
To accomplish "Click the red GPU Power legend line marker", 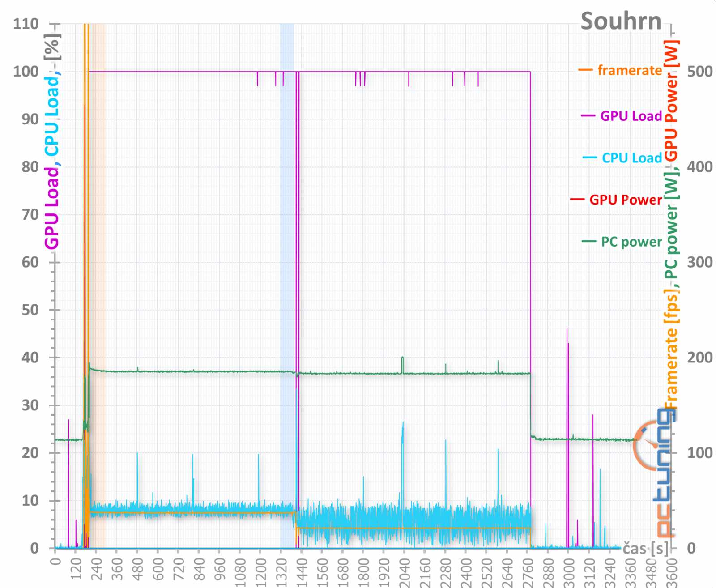I will (x=577, y=200).
